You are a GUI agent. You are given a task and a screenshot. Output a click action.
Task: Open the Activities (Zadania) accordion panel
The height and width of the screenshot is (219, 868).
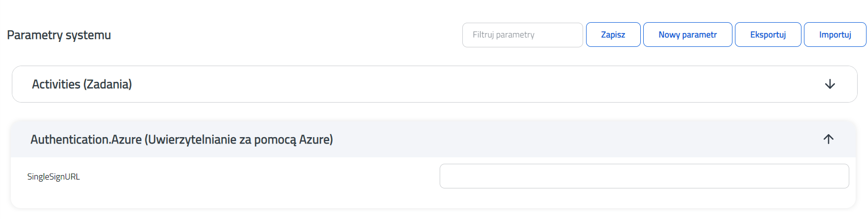tap(434, 84)
